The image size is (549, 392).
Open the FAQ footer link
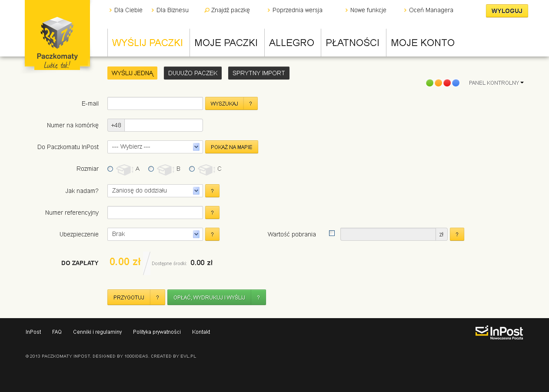pyautogui.click(x=57, y=332)
